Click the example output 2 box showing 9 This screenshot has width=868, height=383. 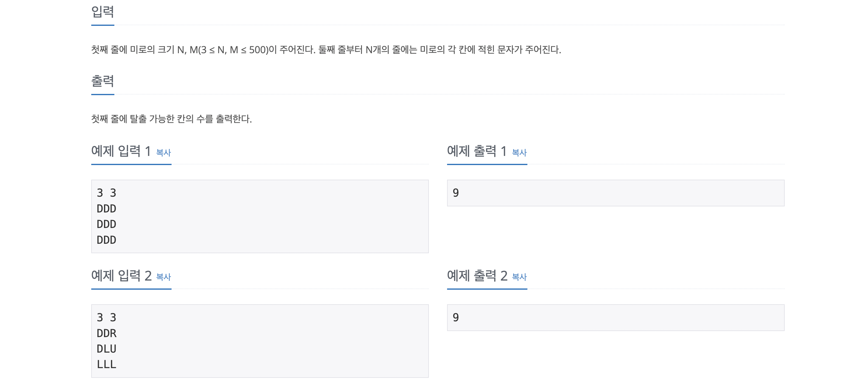[616, 318]
